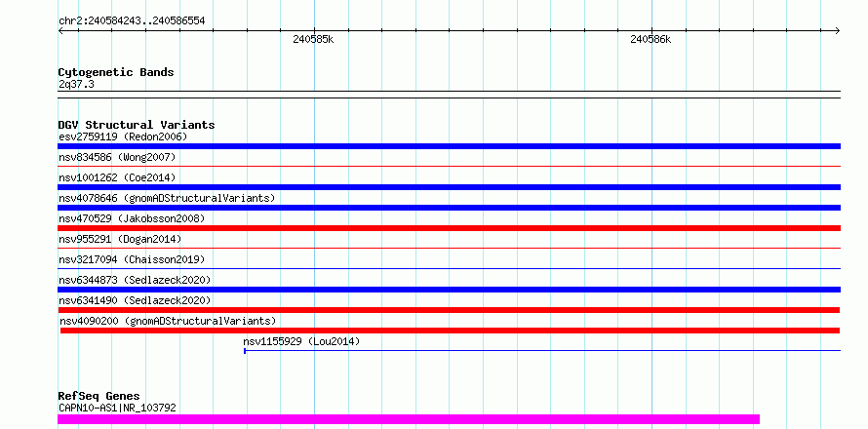Screen dimensions: 868x429
Task: Select the thin blue line of nsv1155929
Action: [542, 350]
